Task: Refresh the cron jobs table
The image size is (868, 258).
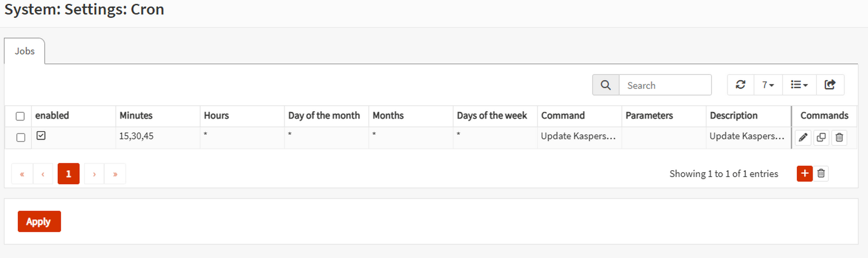Action: [x=740, y=85]
